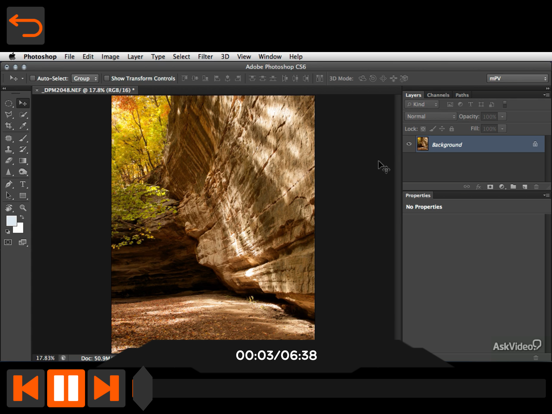The height and width of the screenshot is (414, 552).
Task: Select the Crop tool
Action: (x=9, y=126)
